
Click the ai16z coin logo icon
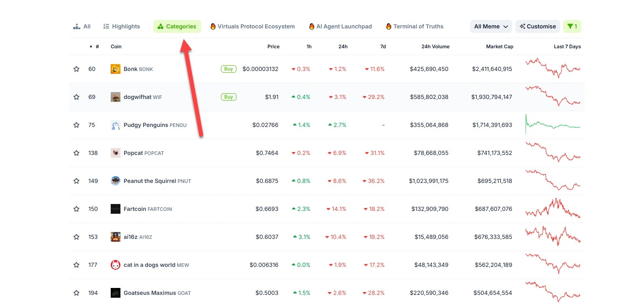(116, 237)
